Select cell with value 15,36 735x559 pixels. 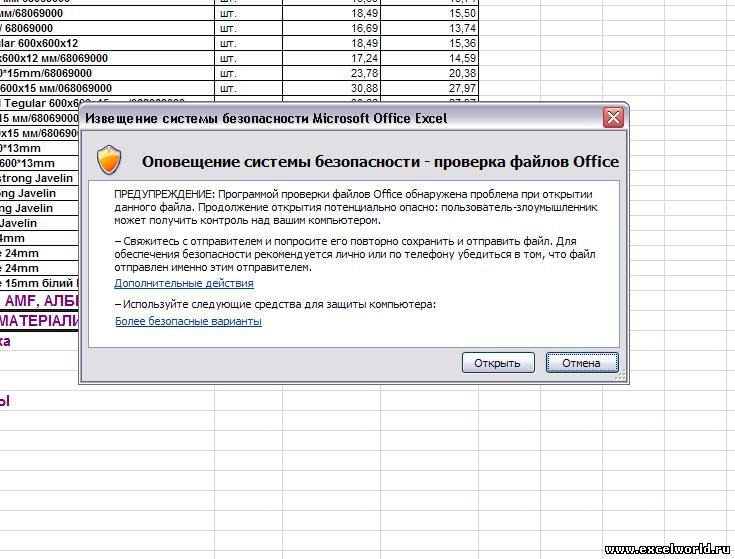click(429, 43)
